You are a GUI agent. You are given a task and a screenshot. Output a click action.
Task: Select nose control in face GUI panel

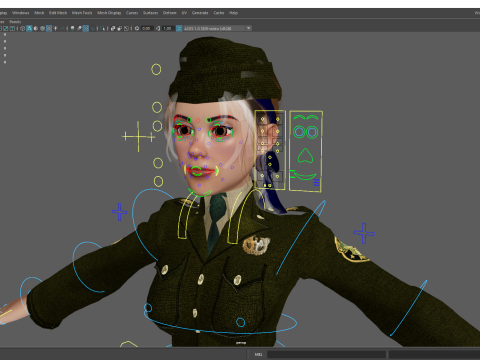(305, 156)
